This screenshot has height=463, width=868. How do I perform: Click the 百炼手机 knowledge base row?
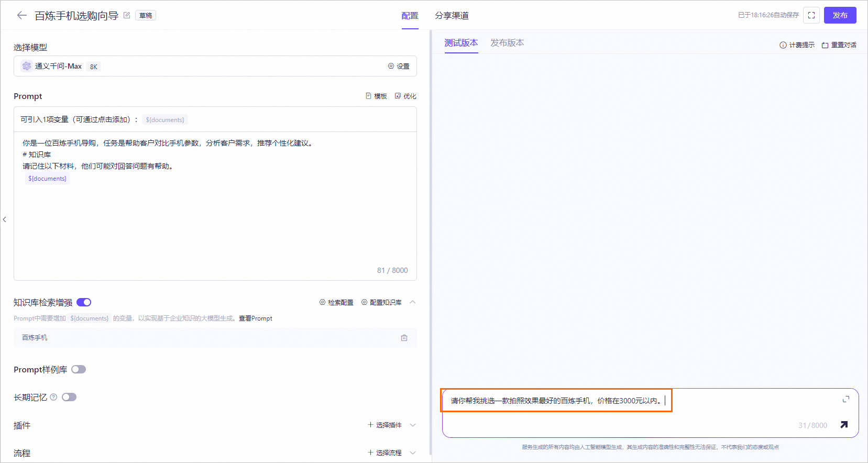click(215, 338)
